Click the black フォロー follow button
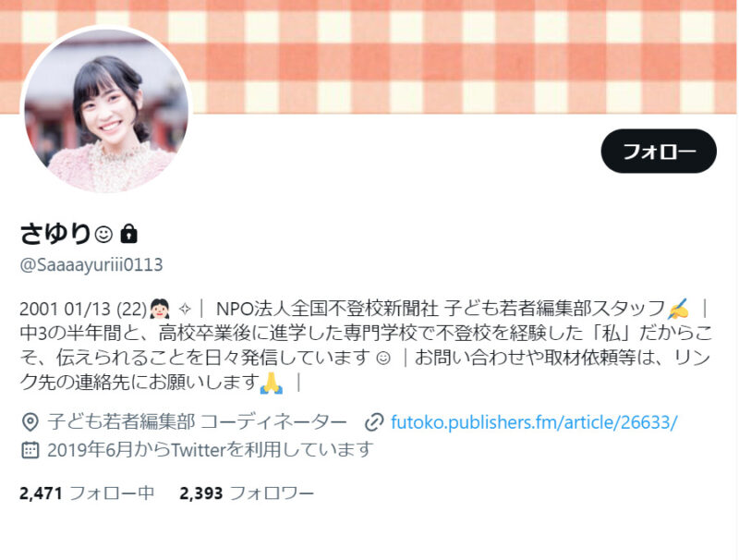This screenshot has height=560, width=739. point(659,151)
